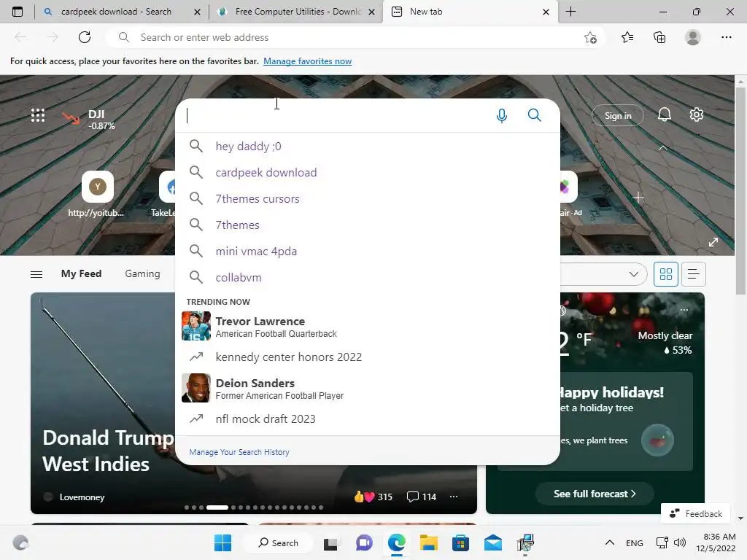Collapse quick links with chevron

click(x=662, y=148)
